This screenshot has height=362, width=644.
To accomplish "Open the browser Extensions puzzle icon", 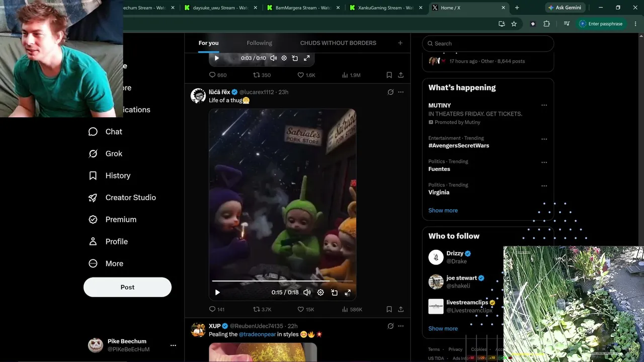I will [x=546, y=24].
